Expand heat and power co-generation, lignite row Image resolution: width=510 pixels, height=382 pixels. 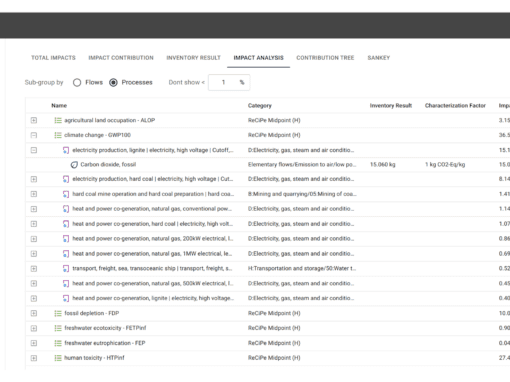tap(34, 298)
